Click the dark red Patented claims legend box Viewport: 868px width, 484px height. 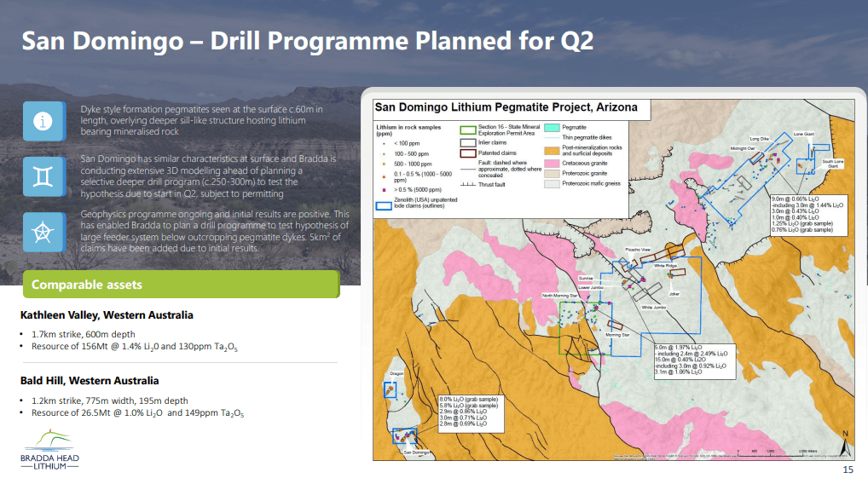(x=468, y=153)
